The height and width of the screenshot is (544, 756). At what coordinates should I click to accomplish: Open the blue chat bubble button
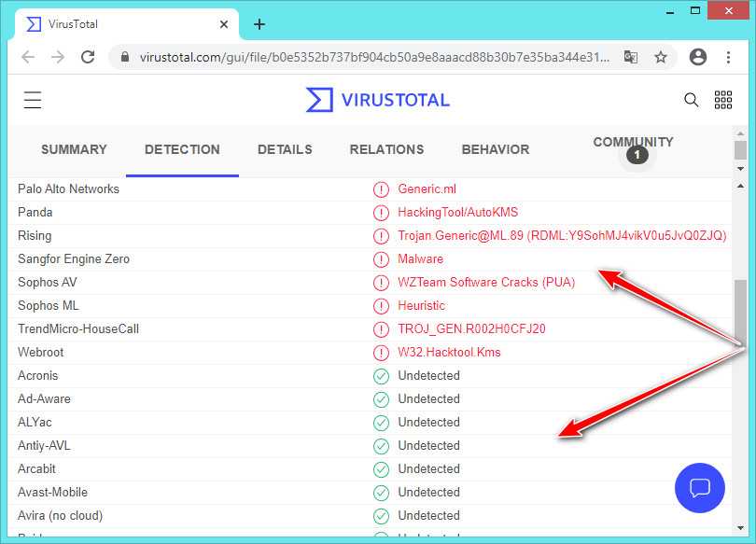(x=700, y=488)
